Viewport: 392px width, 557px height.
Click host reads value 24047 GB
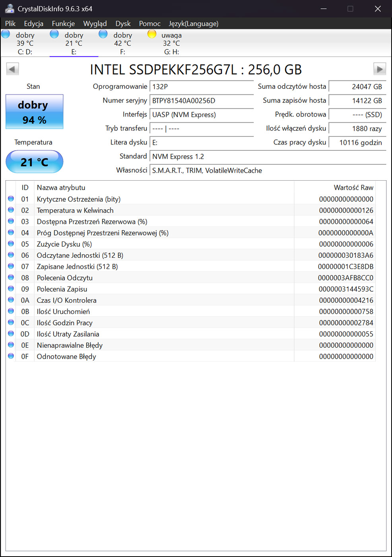click(357, 87)
